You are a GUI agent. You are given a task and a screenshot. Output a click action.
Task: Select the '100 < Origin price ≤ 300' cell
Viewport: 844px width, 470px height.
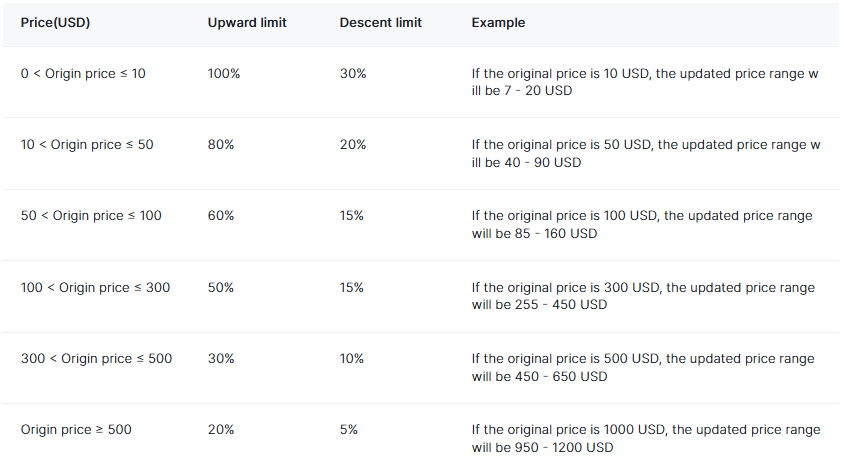click(95, 288)
